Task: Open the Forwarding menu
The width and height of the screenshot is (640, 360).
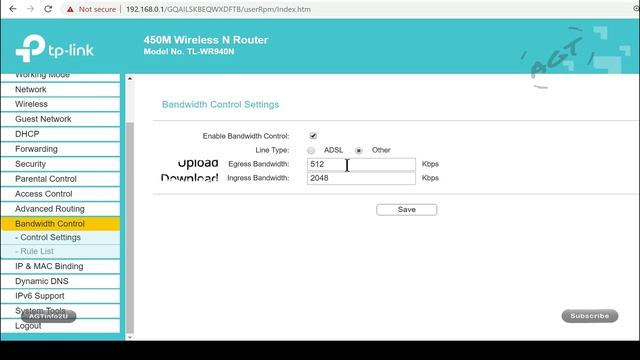Action: tap(60, 149)
